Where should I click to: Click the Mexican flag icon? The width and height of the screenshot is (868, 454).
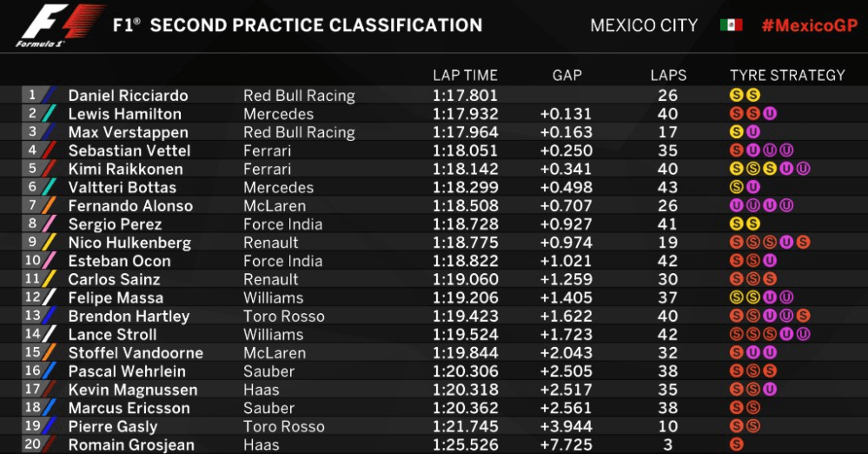coord(731,25)
